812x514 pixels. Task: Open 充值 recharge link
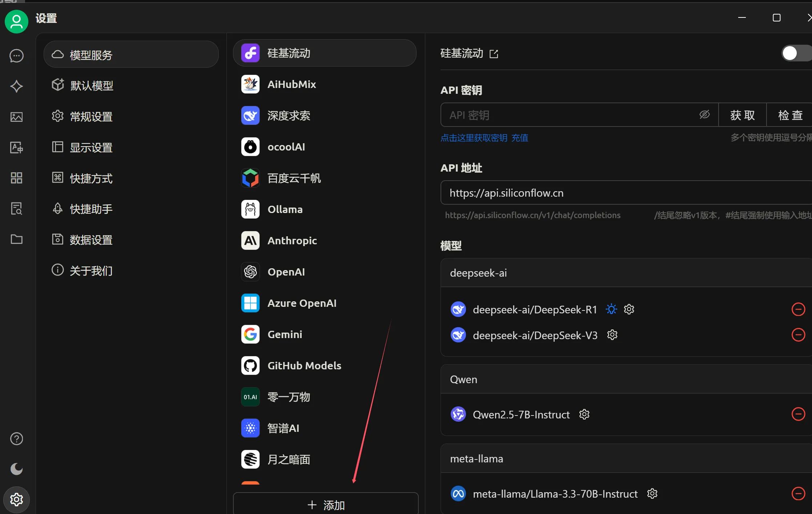(x=520, y=138)
